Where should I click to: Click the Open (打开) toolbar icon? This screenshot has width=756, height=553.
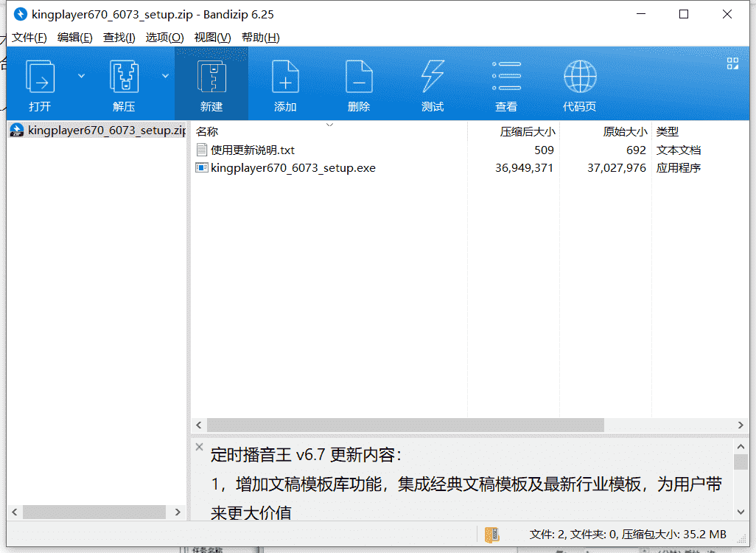pyautogui.click(x=40, y=76)
